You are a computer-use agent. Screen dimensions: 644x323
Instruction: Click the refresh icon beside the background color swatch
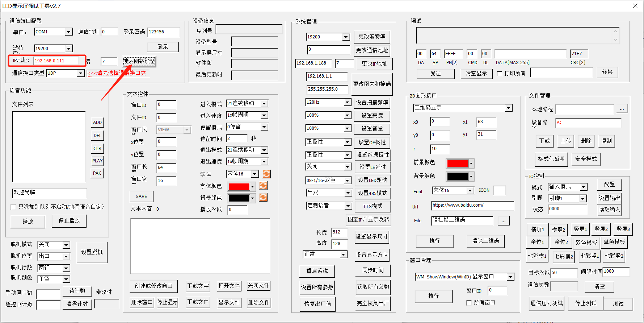tap(264, 197)
